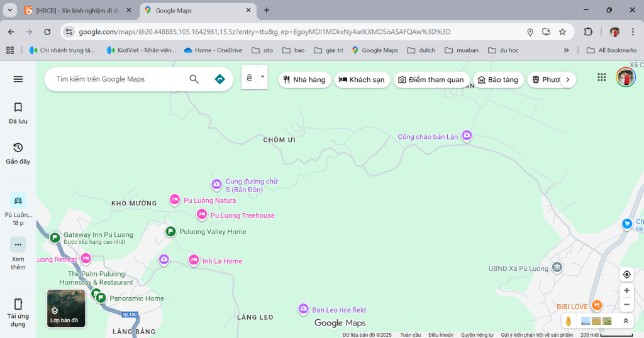This screenshot has width=644, height=338.
Task: Expand the input method dropdown arrow
Action: point(262,77)
